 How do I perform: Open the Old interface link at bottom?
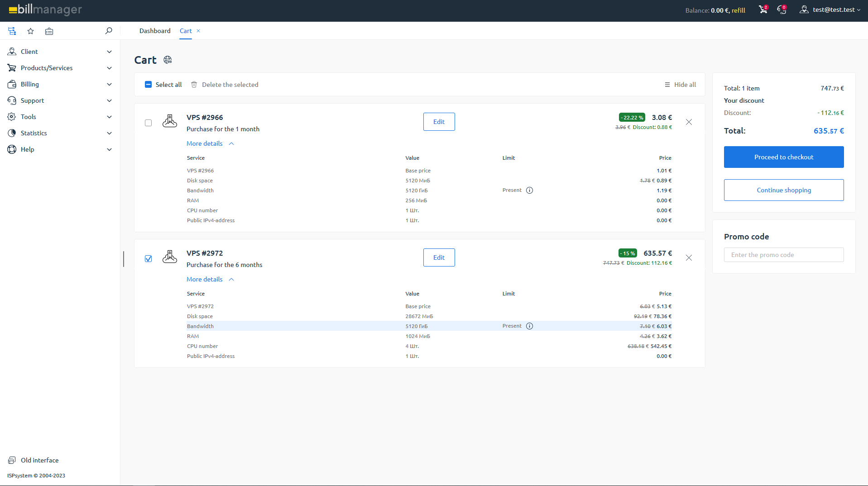click(x=39, y=460)
